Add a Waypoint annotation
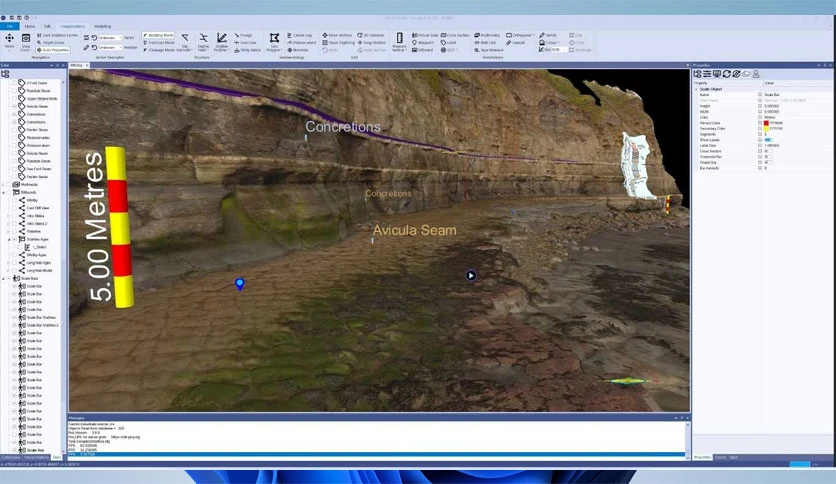 pos(423,43)
